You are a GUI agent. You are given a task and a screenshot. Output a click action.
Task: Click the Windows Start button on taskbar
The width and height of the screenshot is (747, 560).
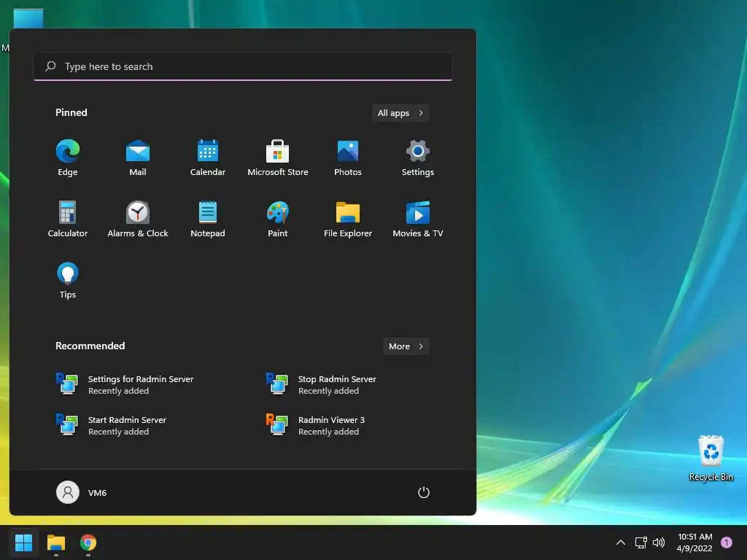23,542
